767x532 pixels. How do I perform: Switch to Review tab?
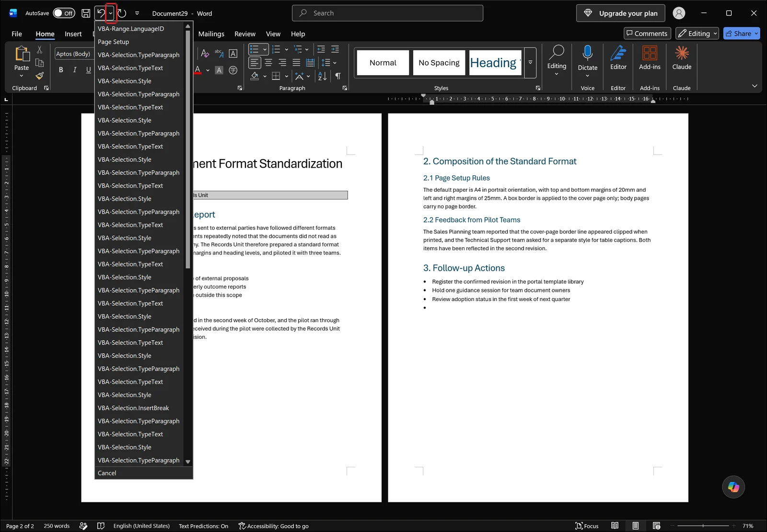pyautogui.click(x=245, y=34)
